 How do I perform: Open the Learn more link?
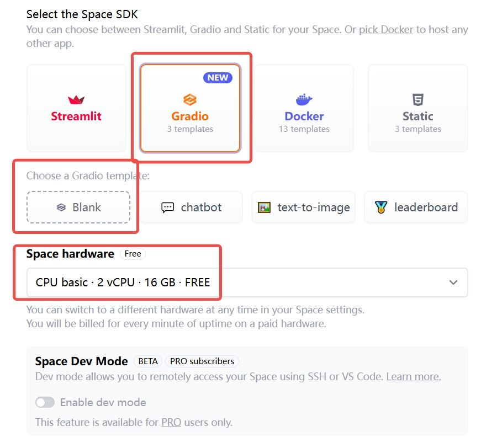pyautogui.click(x=413, y=377)
